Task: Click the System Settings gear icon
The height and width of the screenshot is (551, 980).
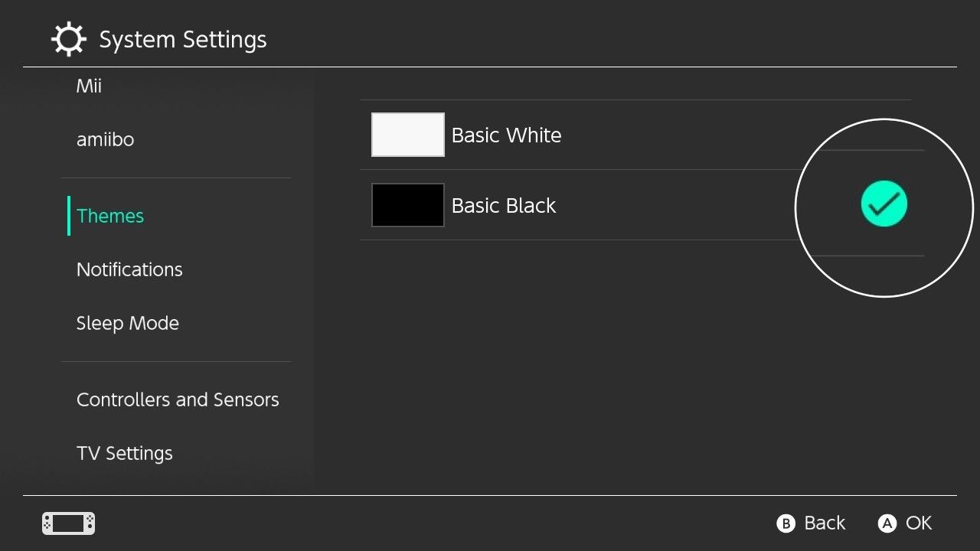Action: pos(69,39)
